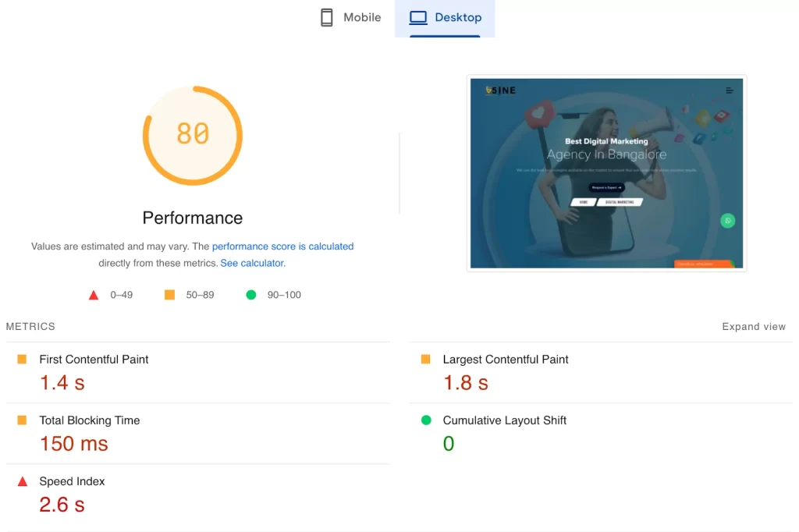Click the red triangle 0–49 legend icon
799x532 pixels.
(x=93, y=295)
